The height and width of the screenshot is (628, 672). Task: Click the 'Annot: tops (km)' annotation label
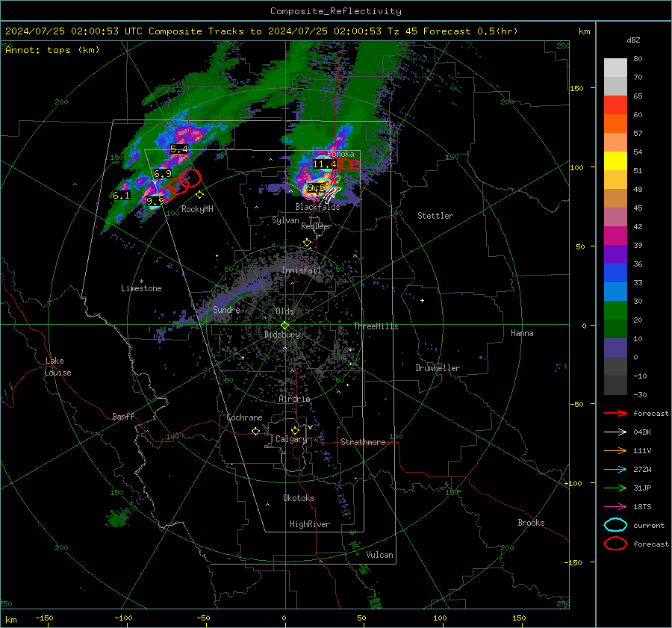[x=52, y=50]
